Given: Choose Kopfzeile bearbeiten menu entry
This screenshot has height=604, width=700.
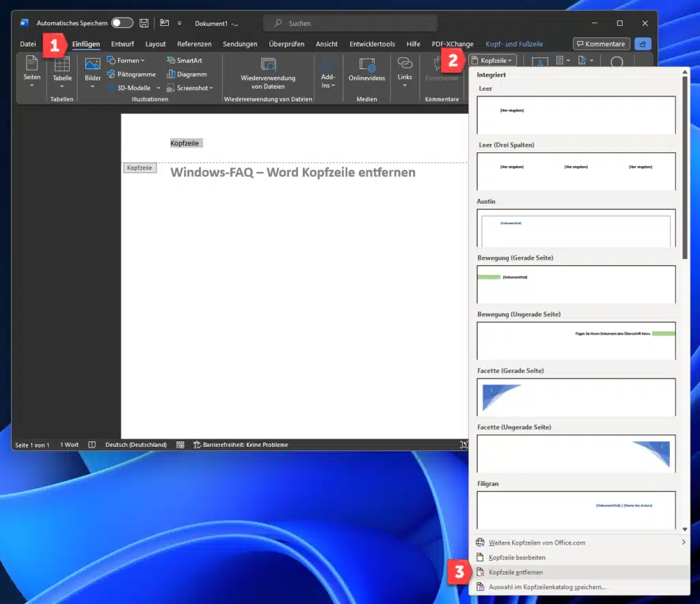Looking at the screenshot, I should click(580, 557).
